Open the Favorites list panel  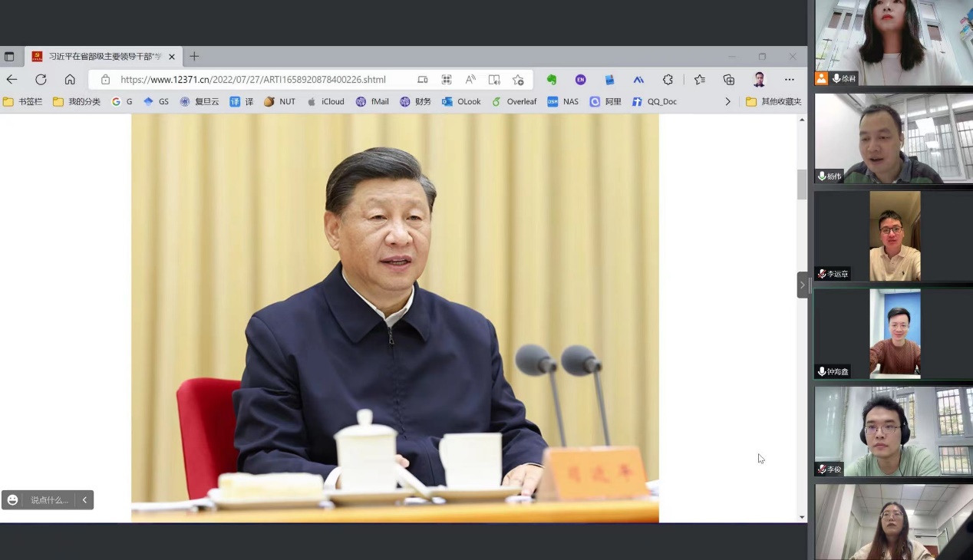coord(699,80)
